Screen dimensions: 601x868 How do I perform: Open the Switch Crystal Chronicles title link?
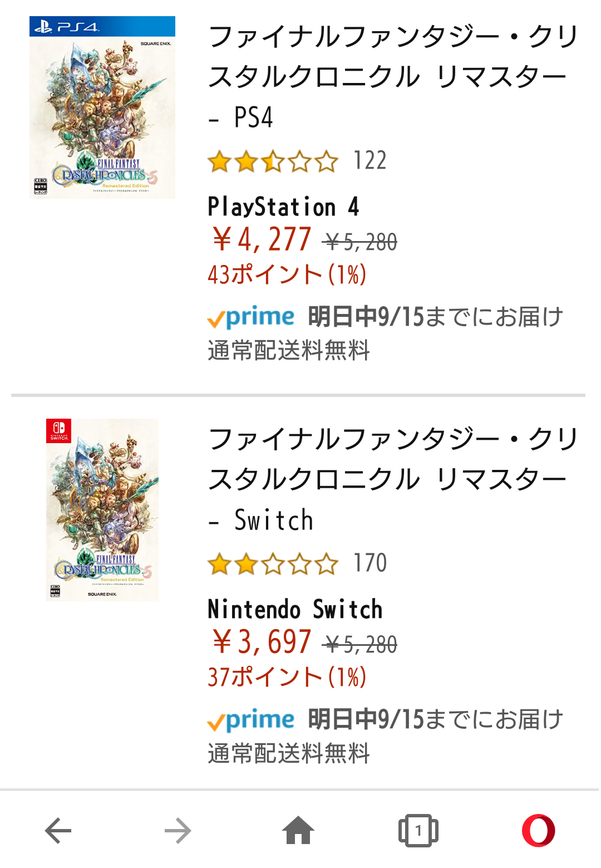(x=392, y=479)
